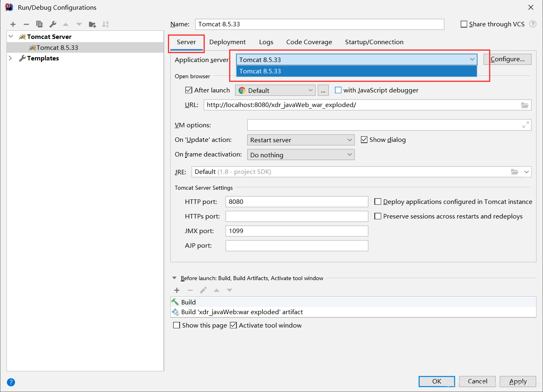Create new folder icon in left toolbar

[92, 24]
